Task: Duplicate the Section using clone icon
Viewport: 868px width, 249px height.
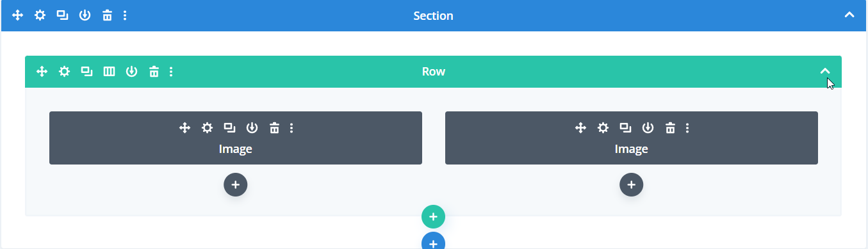Action: pyautogui.click(x=62, y=15)
